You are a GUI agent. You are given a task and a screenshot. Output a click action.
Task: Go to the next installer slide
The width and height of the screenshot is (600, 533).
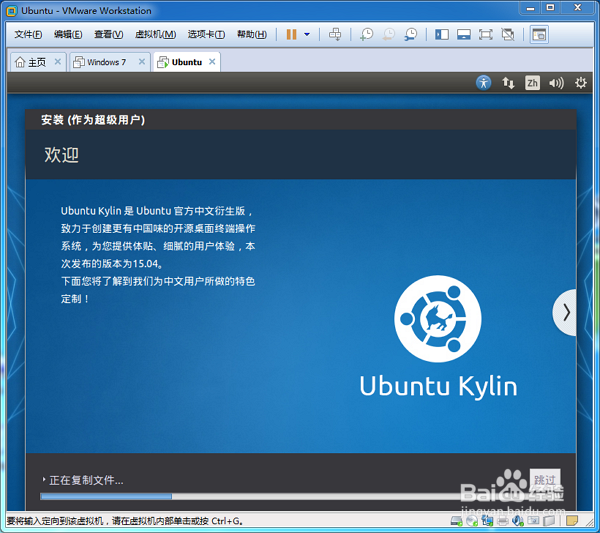click(565, 313)
